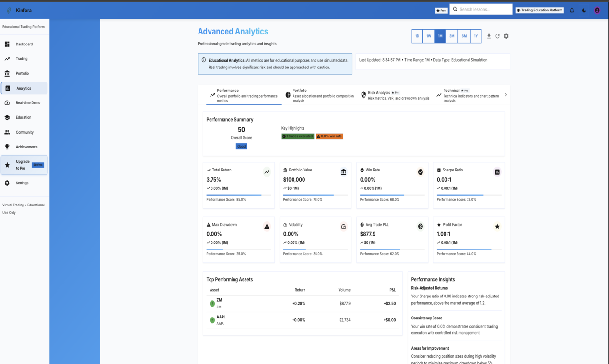Switch to the Performance tab
The image size is (609, 364).
point(244,95)
